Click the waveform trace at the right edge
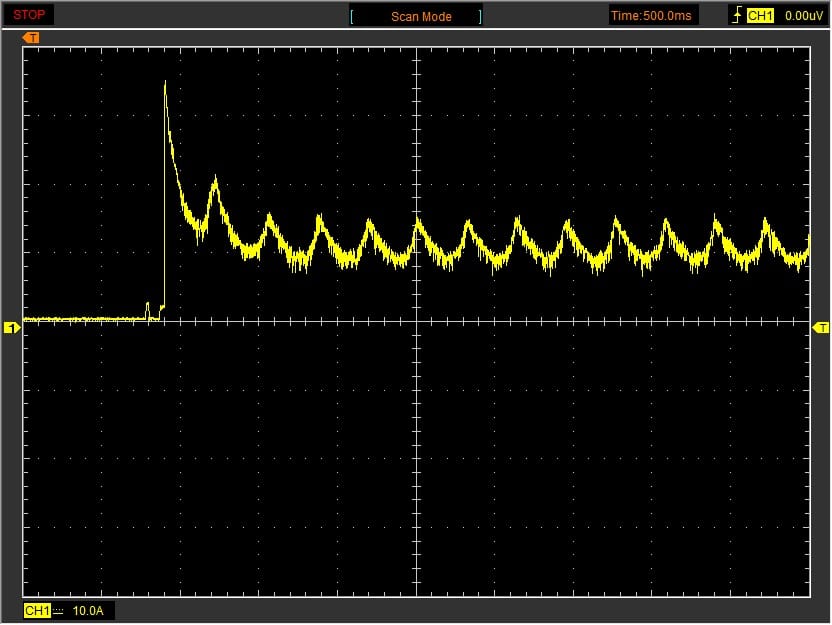Screen dimensions: 832x625 (x=806, y=247)
